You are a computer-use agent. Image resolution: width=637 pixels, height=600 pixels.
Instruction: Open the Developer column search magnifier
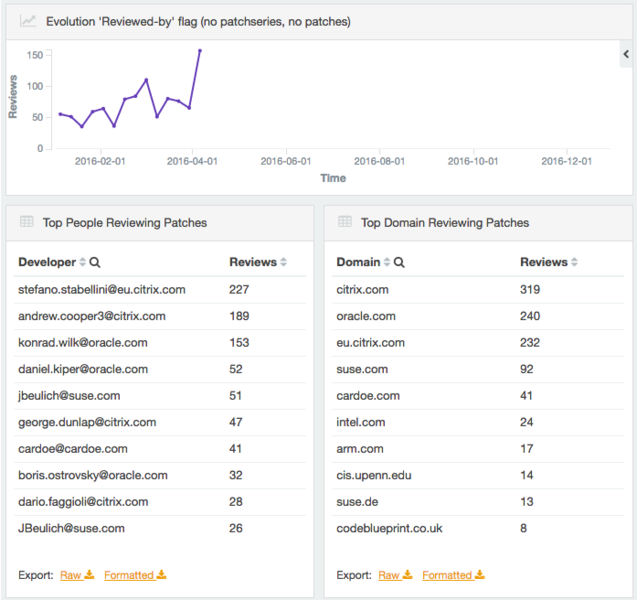pos(95,263)
